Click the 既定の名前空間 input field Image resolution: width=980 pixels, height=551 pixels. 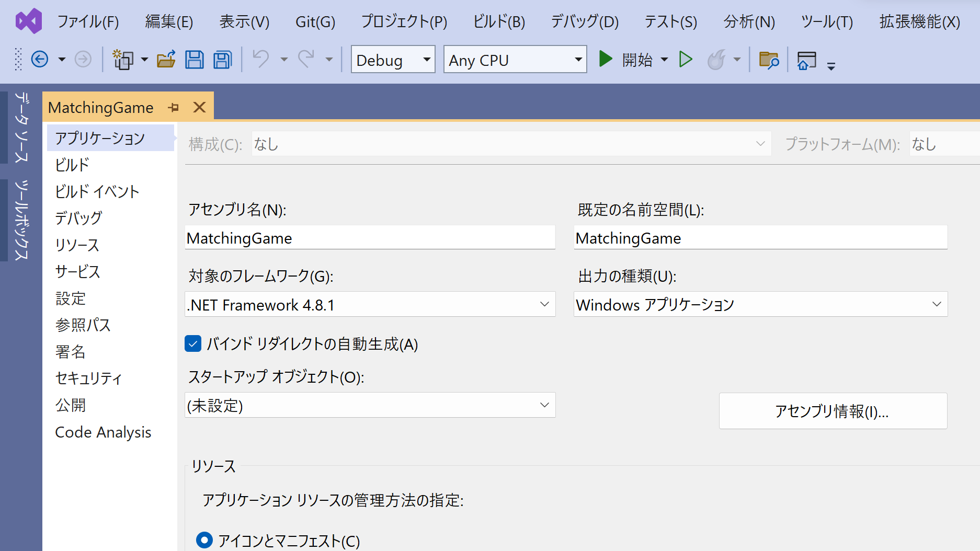coord(761,238)
